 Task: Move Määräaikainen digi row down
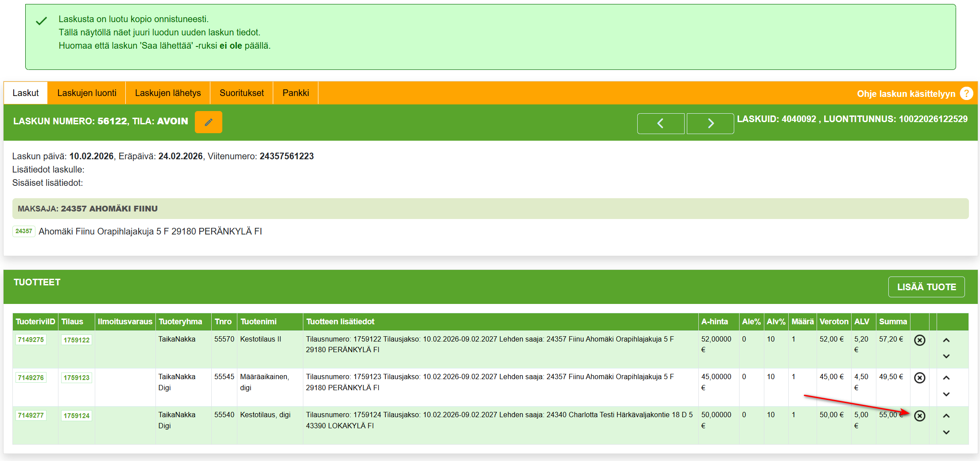(946, 394)
